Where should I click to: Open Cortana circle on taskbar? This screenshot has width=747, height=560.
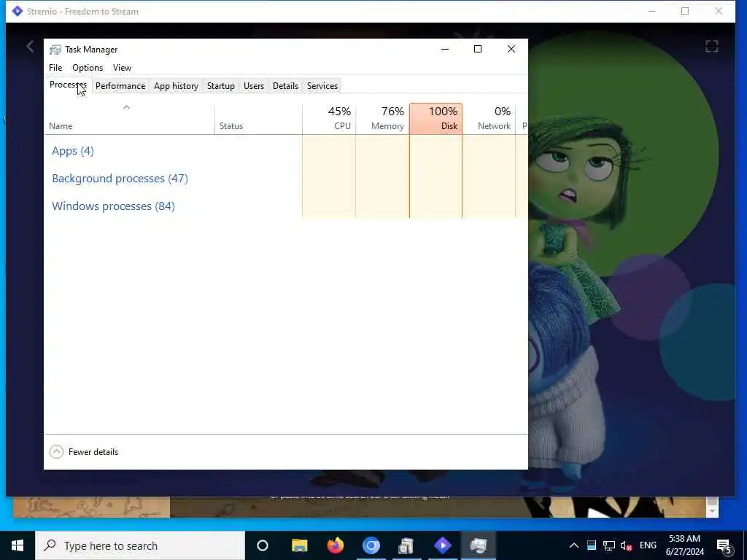pos(263,545)
